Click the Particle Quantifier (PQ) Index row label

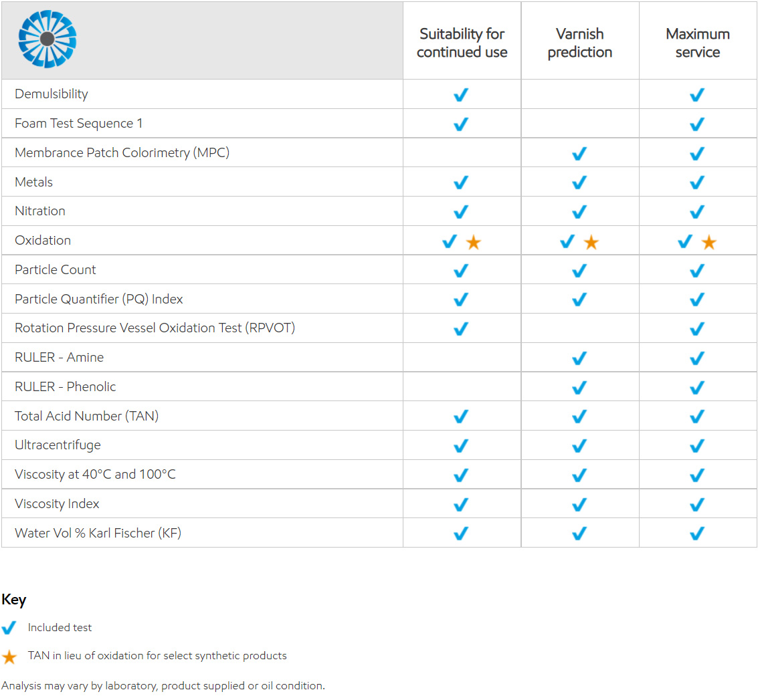99,299
